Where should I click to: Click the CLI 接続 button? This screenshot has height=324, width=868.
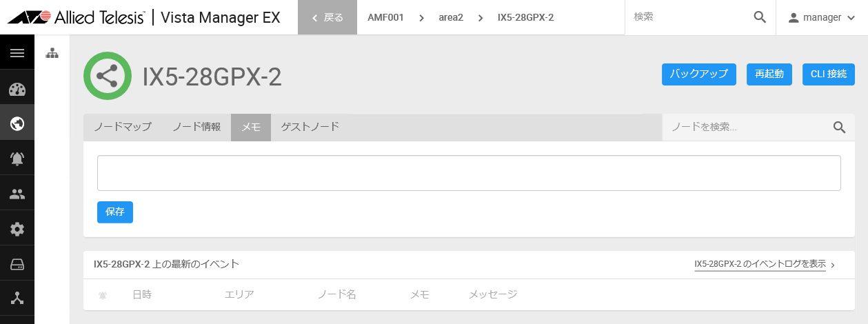(828, 74)
